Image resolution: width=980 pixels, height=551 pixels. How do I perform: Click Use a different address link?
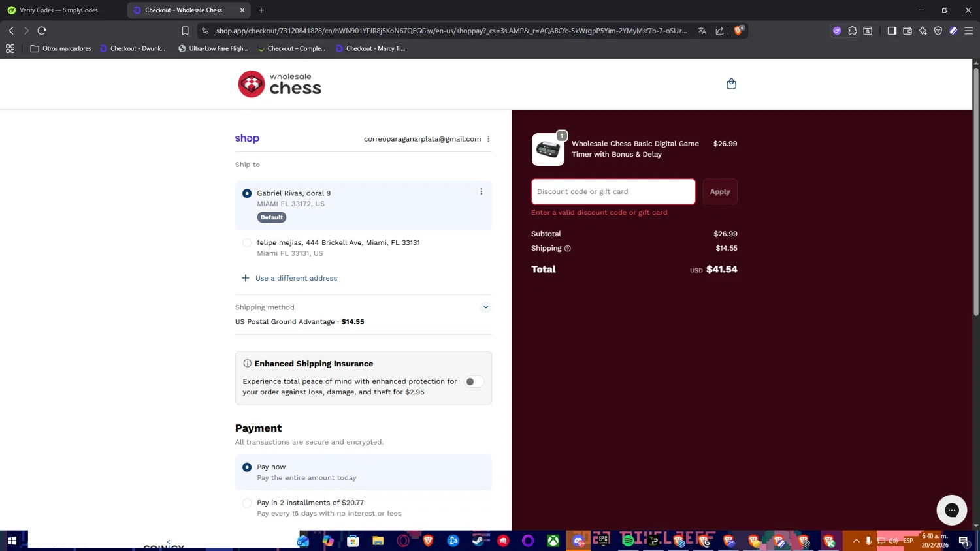(x=289, y=278)
